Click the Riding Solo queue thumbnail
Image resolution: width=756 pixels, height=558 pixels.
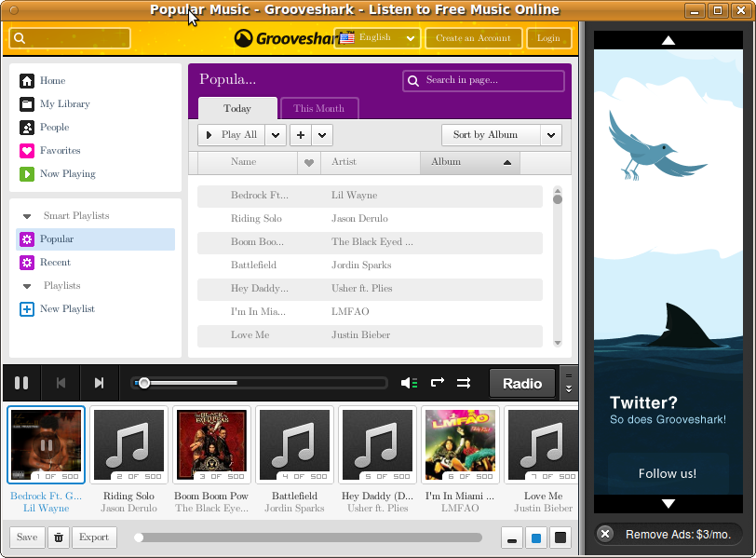point(128,444)
